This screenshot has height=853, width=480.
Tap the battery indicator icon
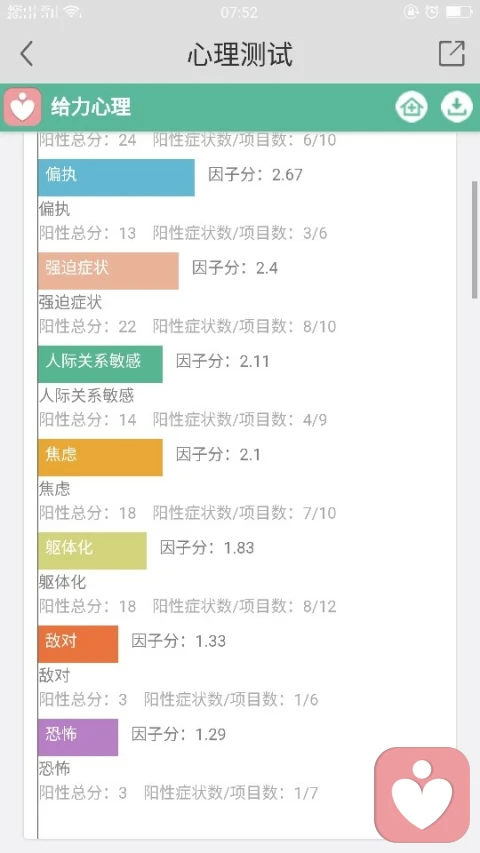(x=459, y=11)
